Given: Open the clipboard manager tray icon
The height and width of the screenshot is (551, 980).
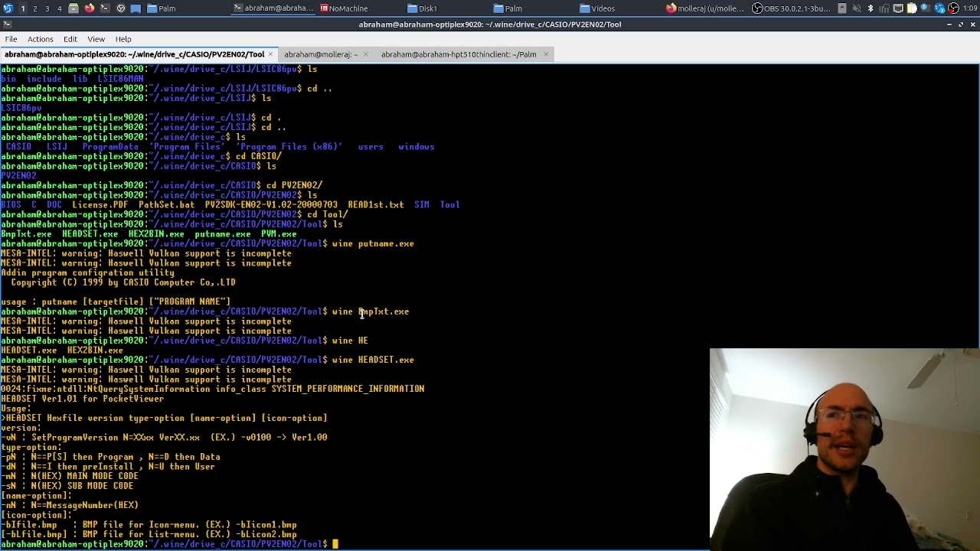Looking at the screenshot, I should tap(913, 8).
